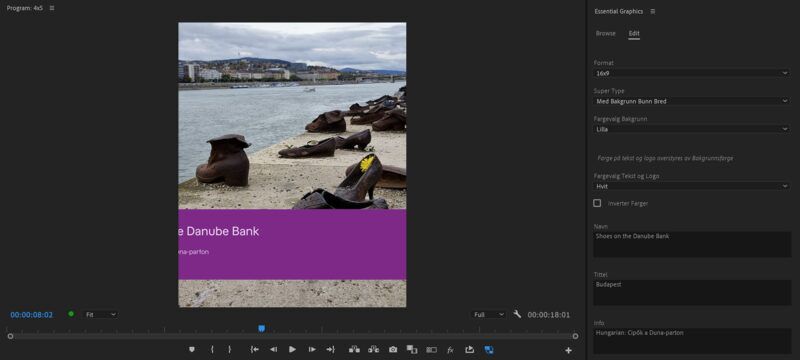
Task: Open the wrench settings menu
Action: click(517, 314)
